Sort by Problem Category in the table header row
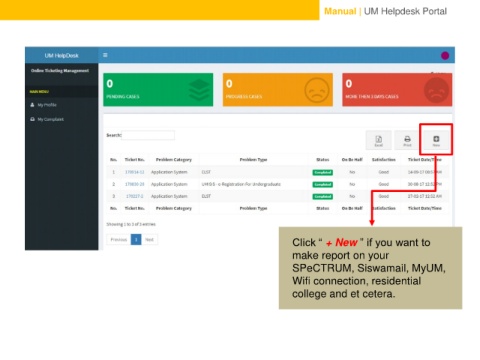The image size is (480, 360). pos(174,160)
